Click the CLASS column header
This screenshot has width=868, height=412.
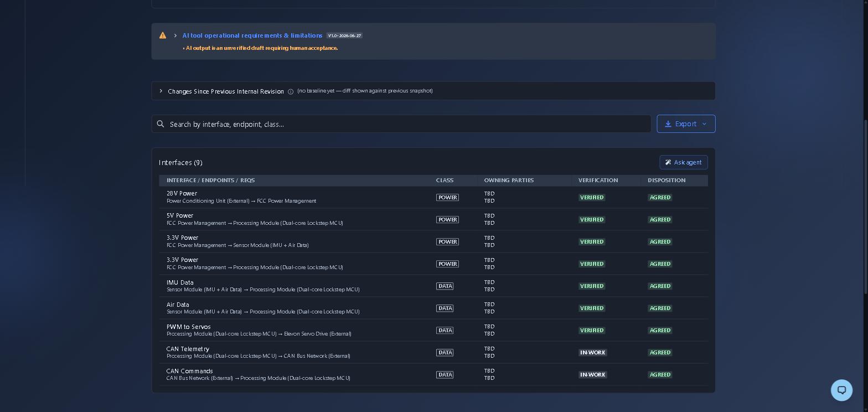(445, 181)
